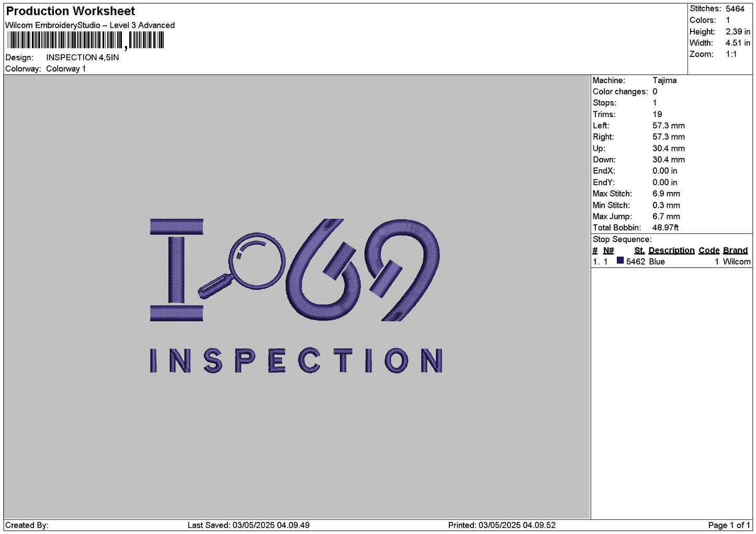
Task: Click the 'Blue' thread description
Action: pyautogui.click(x=657, y=262)
